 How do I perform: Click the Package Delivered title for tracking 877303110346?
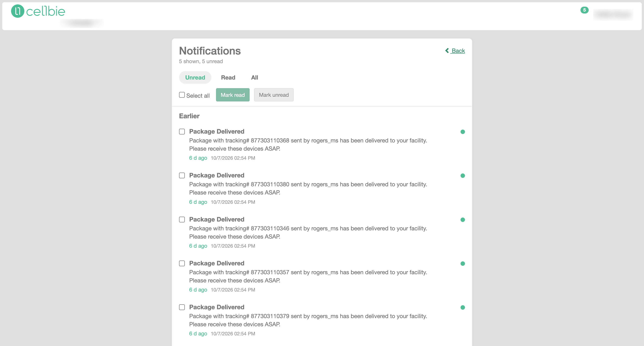coord(216,220)
